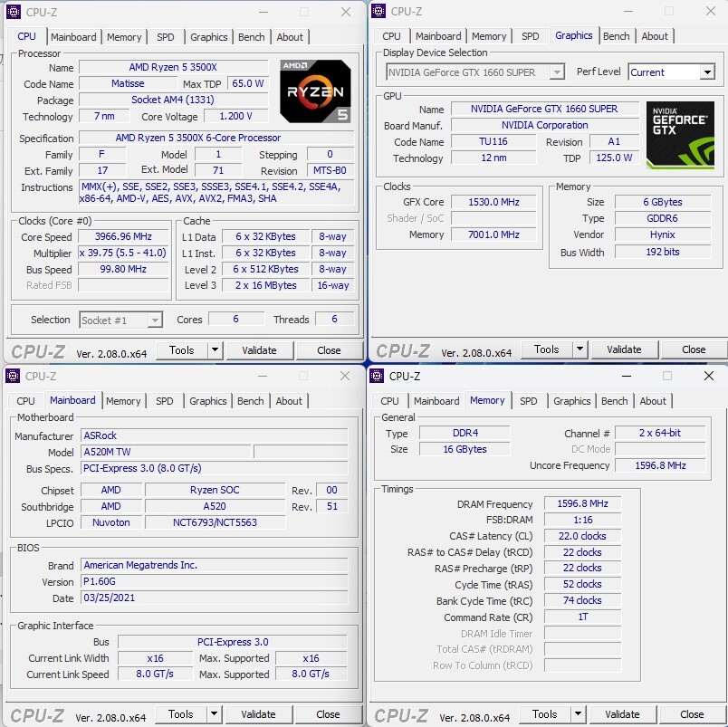Viewport: 728px width, 727px height.
Task: Click Validate button in Graphics window
Action: (624, 349)
